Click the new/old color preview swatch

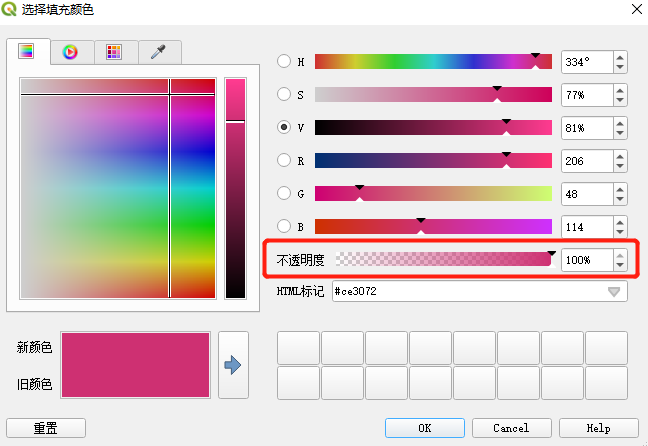[136, 365]
